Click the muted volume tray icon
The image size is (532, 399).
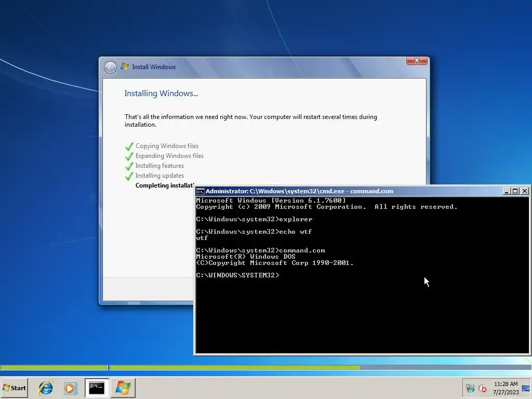(482, 388)
